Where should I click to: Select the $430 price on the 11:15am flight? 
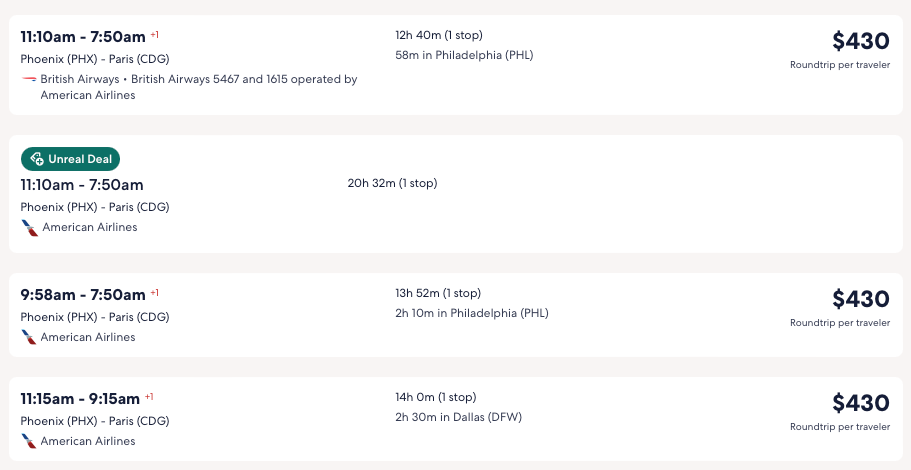pyautogui.click(x=860, y=403)
